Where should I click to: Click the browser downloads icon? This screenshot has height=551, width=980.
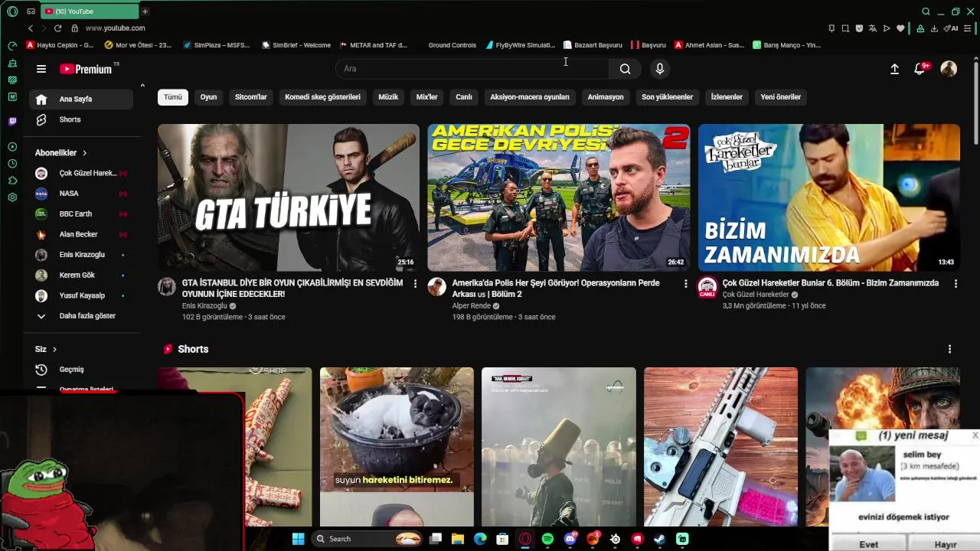point(934,28)
